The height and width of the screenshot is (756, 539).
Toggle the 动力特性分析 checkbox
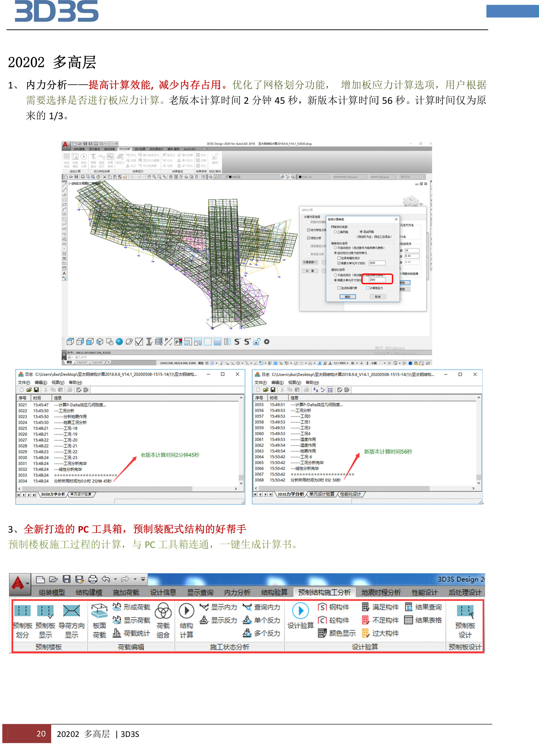tap(308, 230)
